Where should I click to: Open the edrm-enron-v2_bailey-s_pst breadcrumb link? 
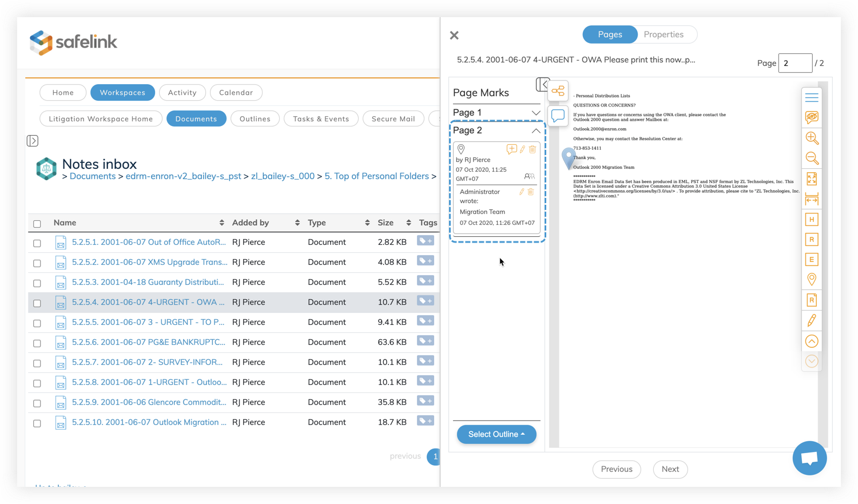pyautogui.click(x=183, y=176)
